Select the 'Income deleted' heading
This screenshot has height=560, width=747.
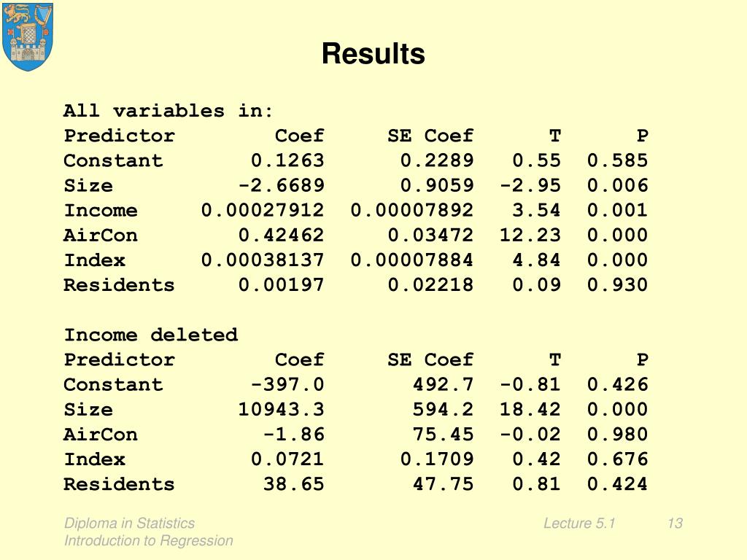[x=151, y=335]
